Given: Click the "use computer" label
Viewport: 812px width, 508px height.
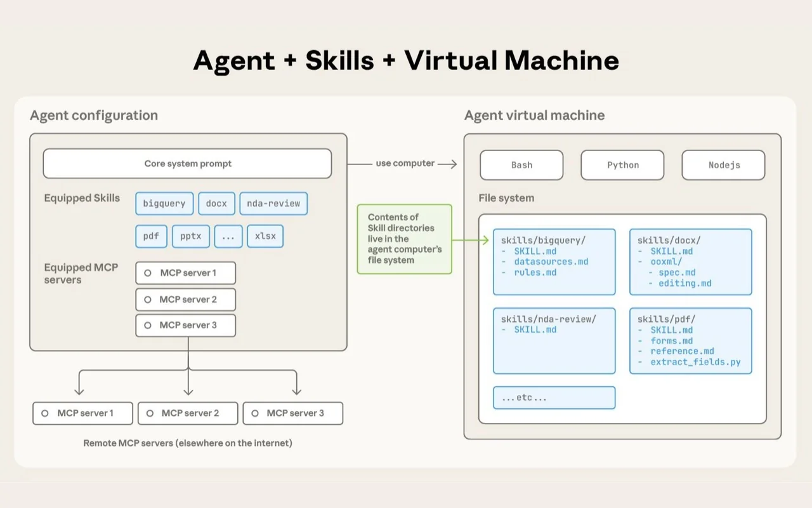Looking at the screenshot, I should (x=405, y=163).
